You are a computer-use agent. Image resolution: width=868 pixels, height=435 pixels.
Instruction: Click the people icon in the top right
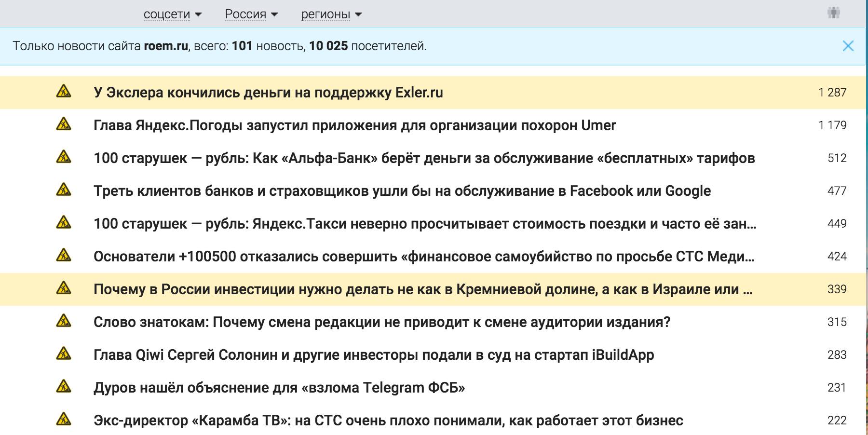833,13
